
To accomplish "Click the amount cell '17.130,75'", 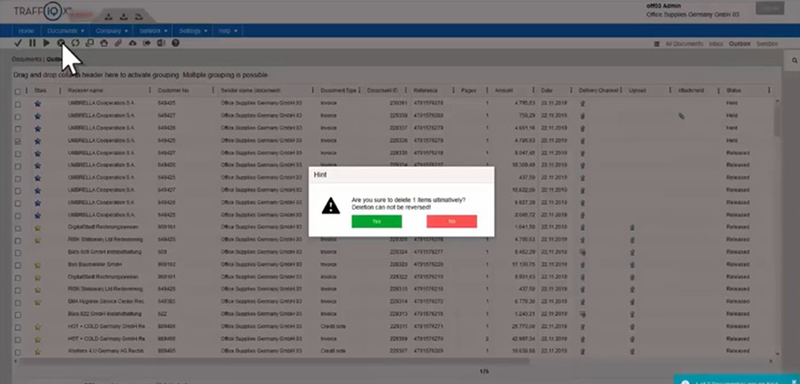I will (x=524, y=265).
